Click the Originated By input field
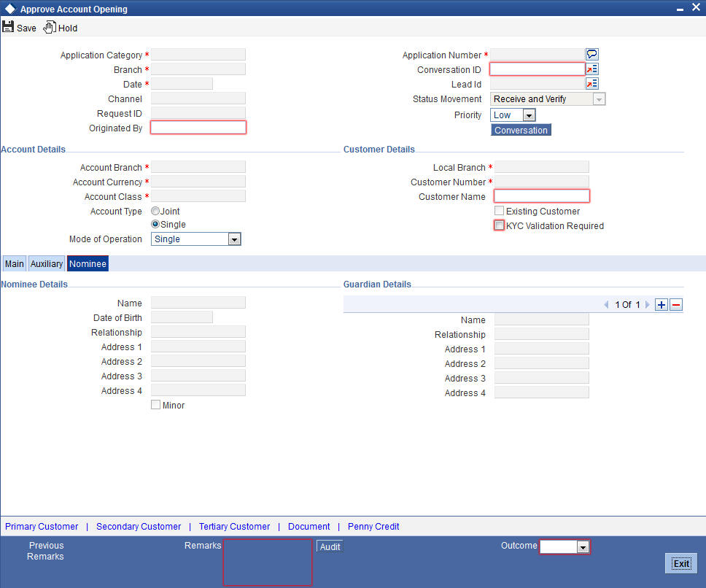Image resolution: width=706 pixels, height=588 pixels. pyautogui.click(x=198, y=128)
